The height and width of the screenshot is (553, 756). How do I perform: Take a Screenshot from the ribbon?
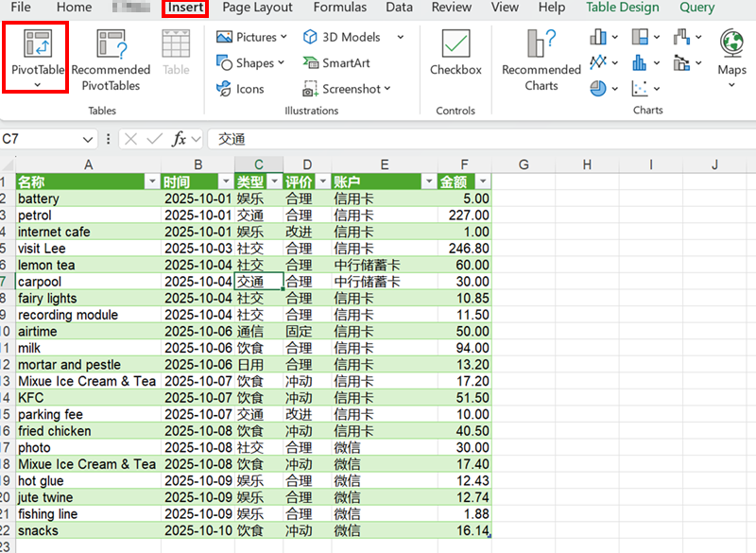click(347, 89)
